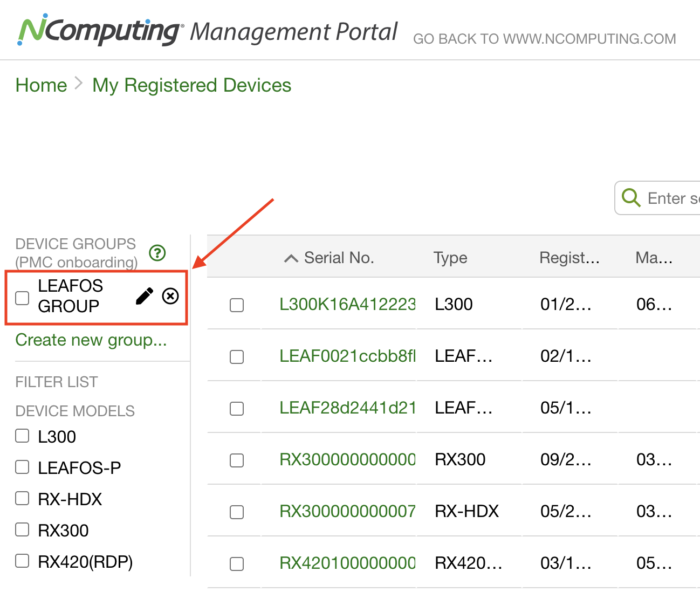
Task: Open device LEAF0021ccbb8f serial link
Action: pos(347,356)
